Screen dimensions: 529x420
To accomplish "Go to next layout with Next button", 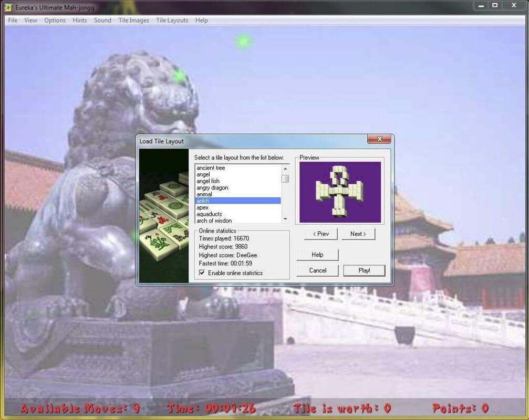I will tap(358, 234).
